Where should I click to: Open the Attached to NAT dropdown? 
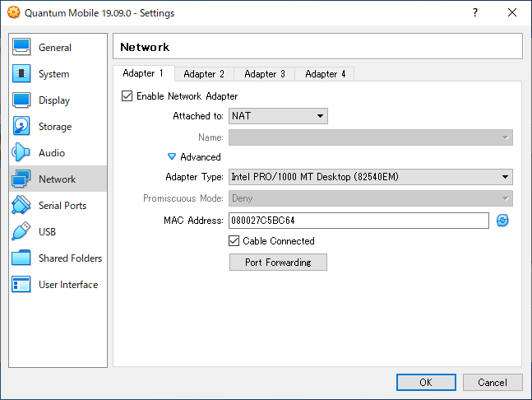click(278, 116)
